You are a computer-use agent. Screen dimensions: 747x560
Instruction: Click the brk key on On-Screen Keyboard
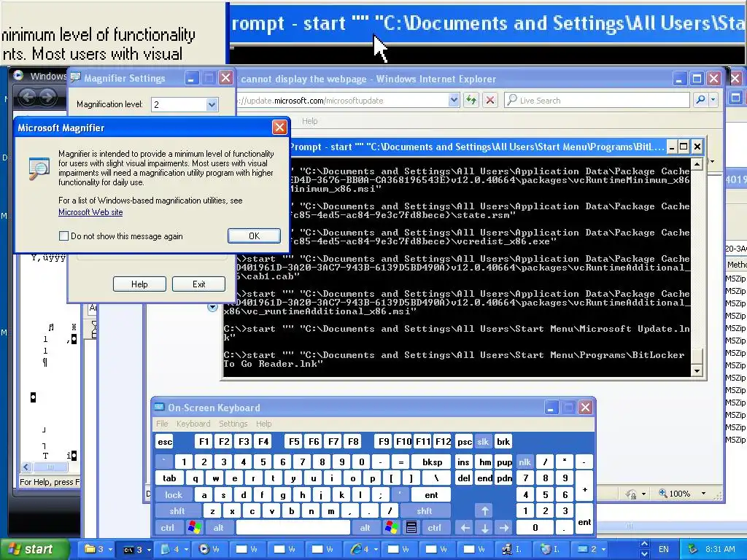(x=503, y=442)
